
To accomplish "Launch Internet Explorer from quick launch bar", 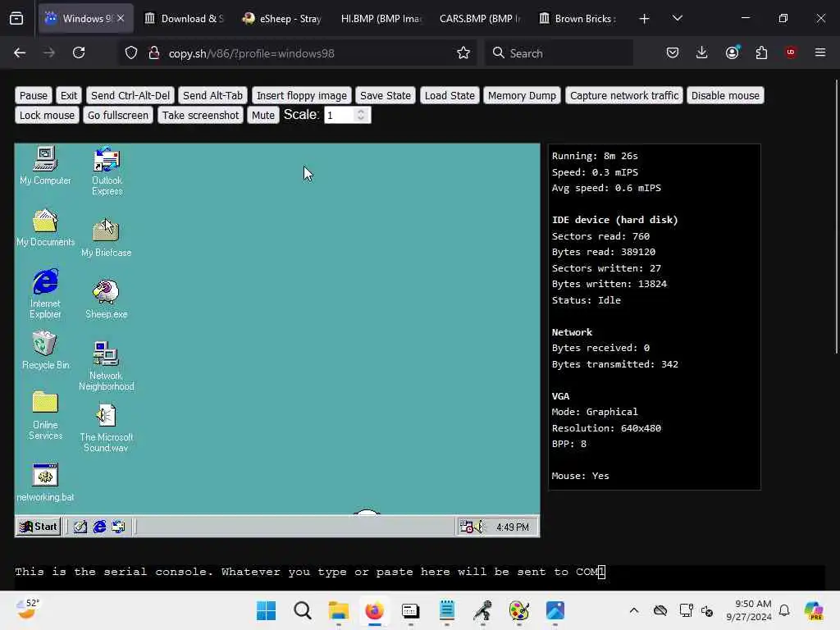I will [99, 527].
